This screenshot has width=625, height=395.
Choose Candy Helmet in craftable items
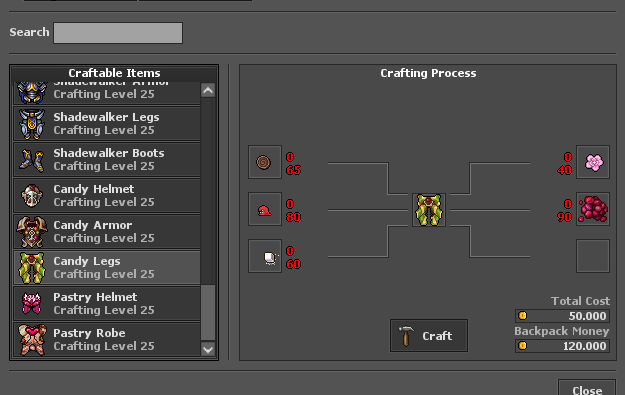point(107,195)
